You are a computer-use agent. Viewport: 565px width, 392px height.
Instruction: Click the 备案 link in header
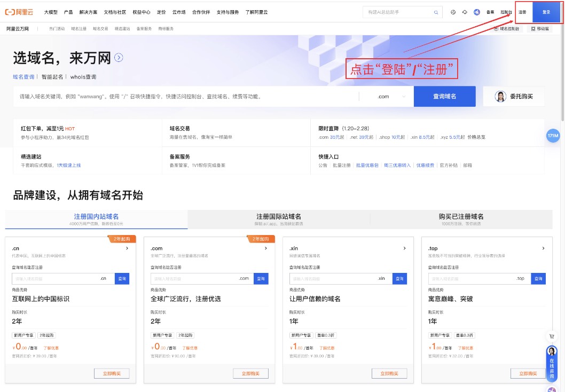coord(490,12)
